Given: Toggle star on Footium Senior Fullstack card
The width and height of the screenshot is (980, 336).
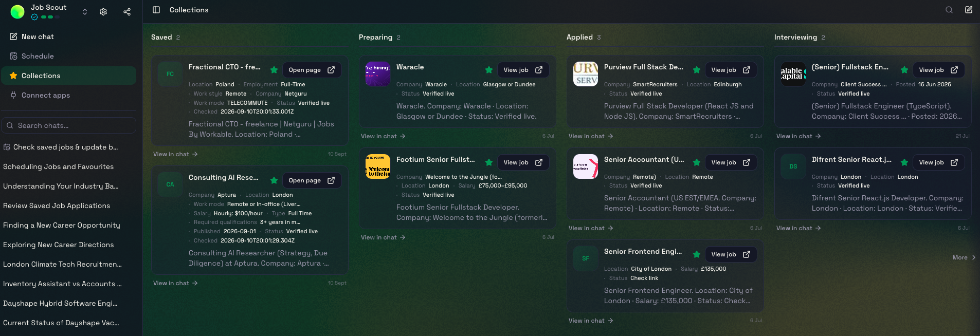Looking at the screenshot, I should [489, 162].
